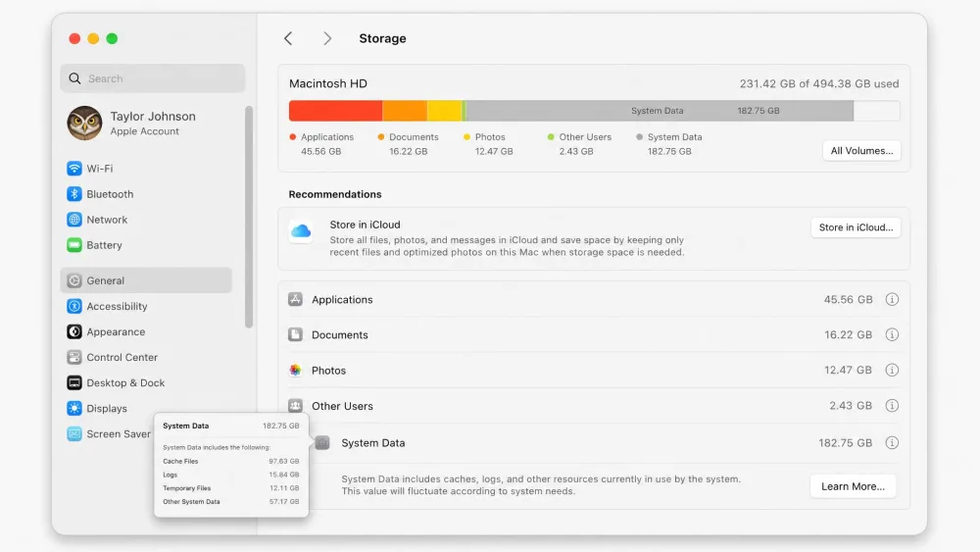Select the Screen Saver icon
The width and height of the screenshot is (980, 552).
tap(74, 433)
